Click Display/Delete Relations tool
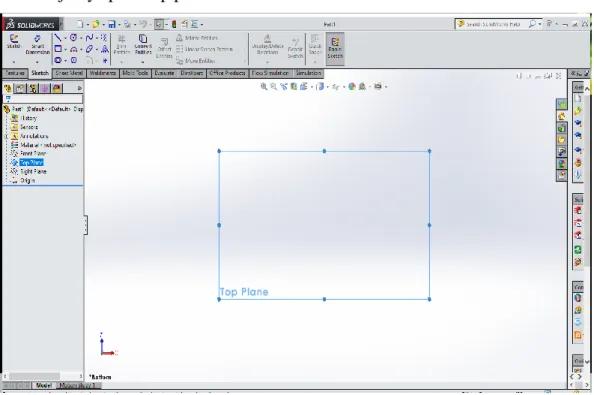 [x=267, y=45]
